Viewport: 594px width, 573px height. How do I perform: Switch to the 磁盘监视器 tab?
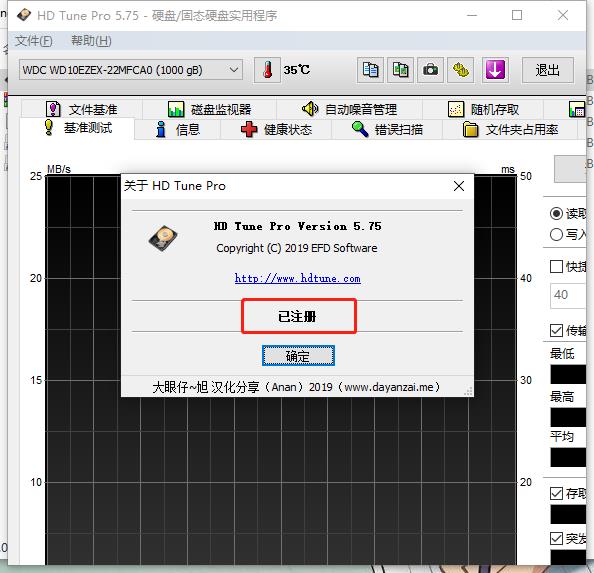tap(209, 109)
